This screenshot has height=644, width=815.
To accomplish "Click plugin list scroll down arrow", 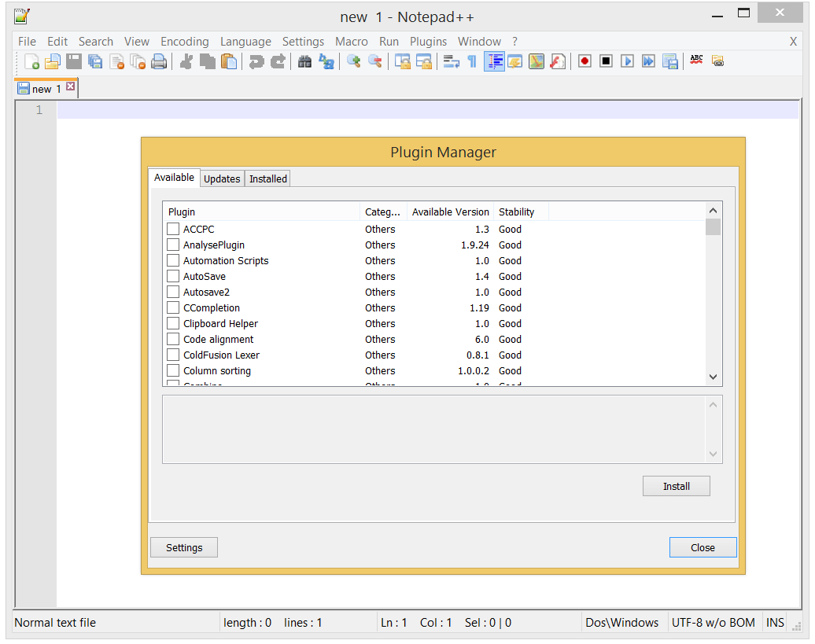I will coord(713,377).
